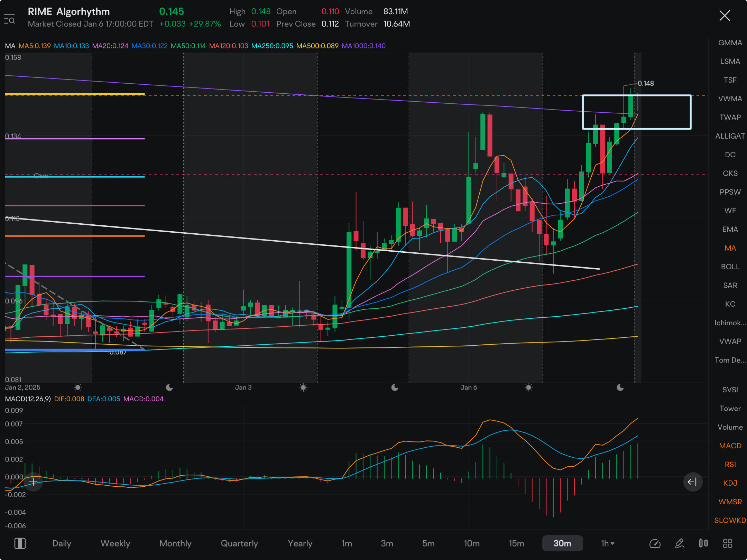The image size is (747, 560).
Task: Enable the Alligator indicator
Action: 730,136
